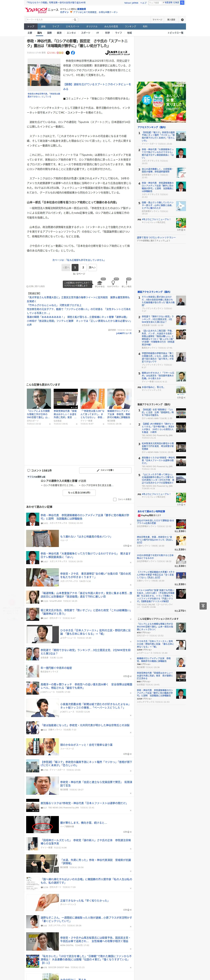Open ひろゆき氏「日本人ファースト」批判 article
210x980 pixels.
96,632
